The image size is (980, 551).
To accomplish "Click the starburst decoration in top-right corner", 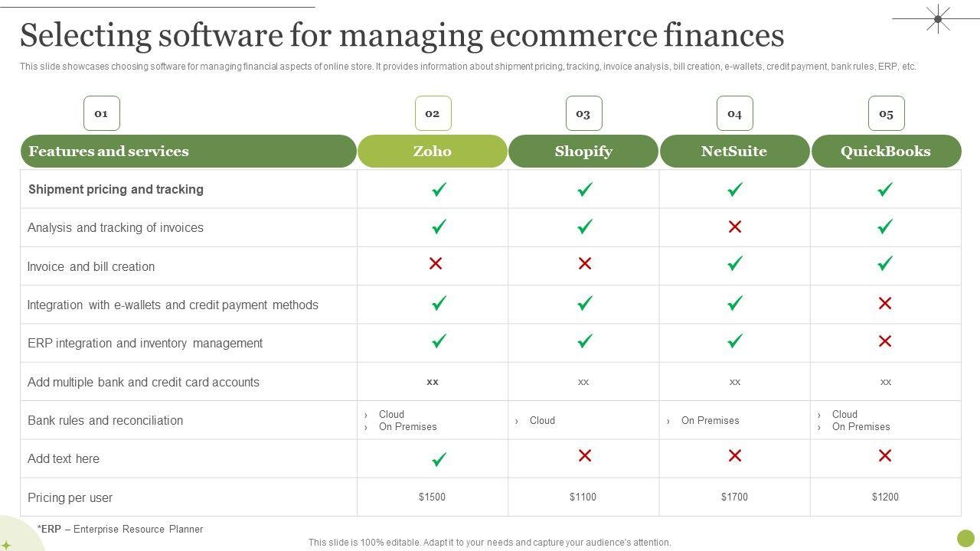I will click(937, 19).
